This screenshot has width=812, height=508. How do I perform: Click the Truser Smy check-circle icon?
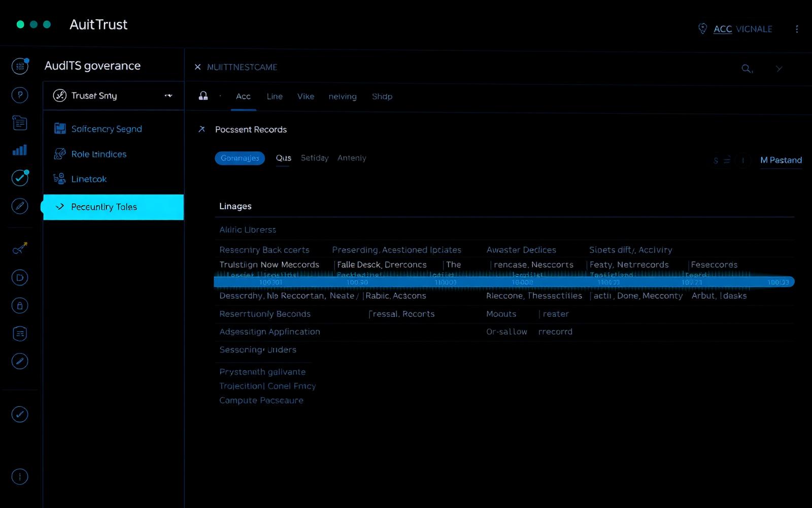60,96
